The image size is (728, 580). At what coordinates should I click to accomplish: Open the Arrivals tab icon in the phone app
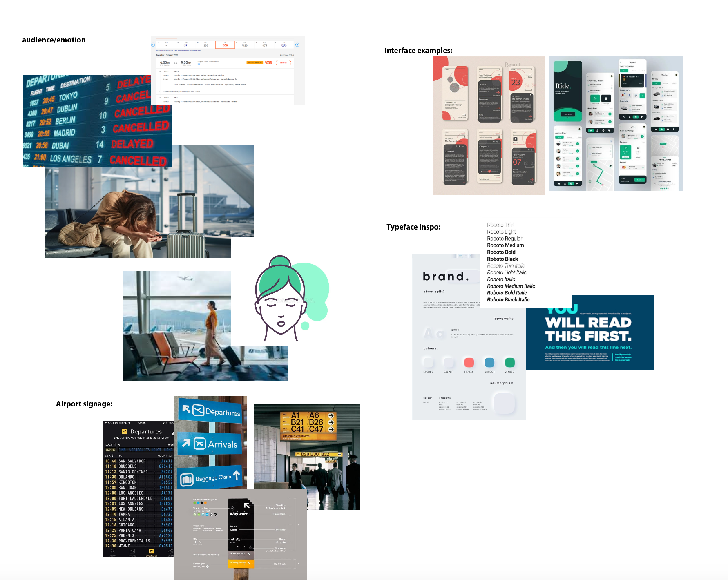pos(132,552)
